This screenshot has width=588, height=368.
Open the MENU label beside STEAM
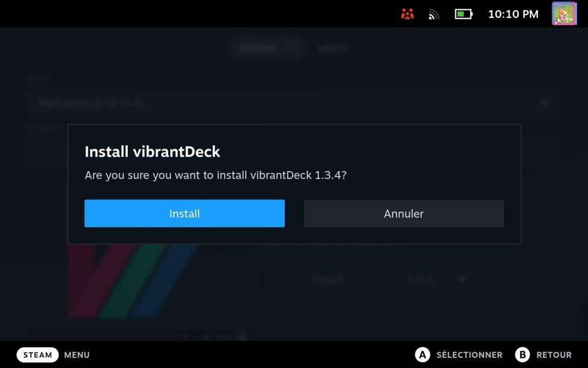[77, 355]
